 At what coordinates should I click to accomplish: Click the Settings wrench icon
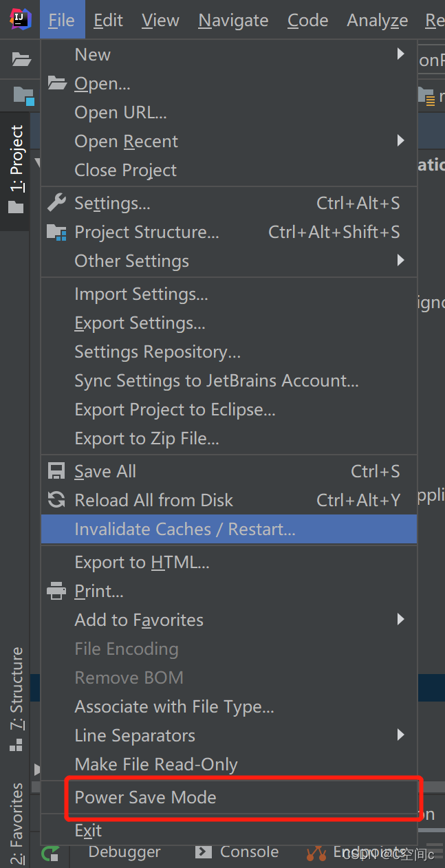56,203
